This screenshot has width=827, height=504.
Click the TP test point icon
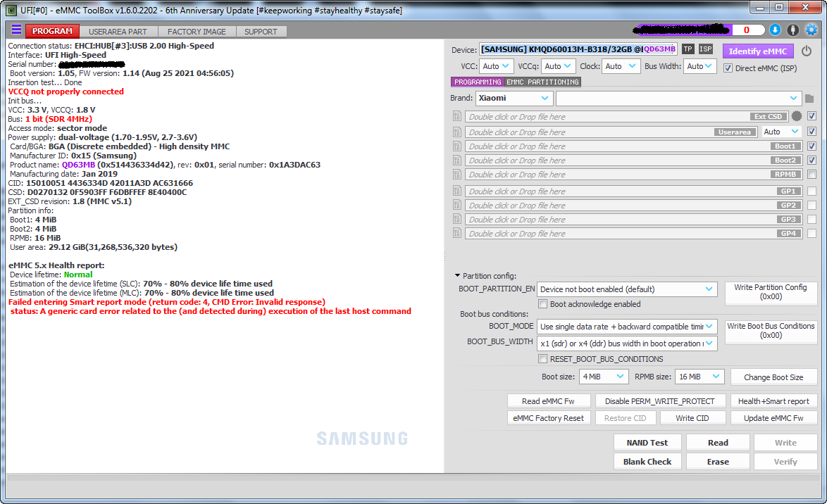pyautogui.click(x=688, y=49)
